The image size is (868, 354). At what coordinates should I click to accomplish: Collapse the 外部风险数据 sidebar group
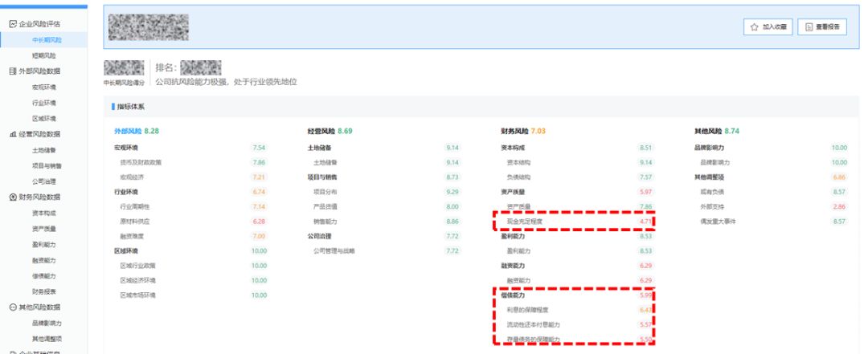[x=40, y=71]
